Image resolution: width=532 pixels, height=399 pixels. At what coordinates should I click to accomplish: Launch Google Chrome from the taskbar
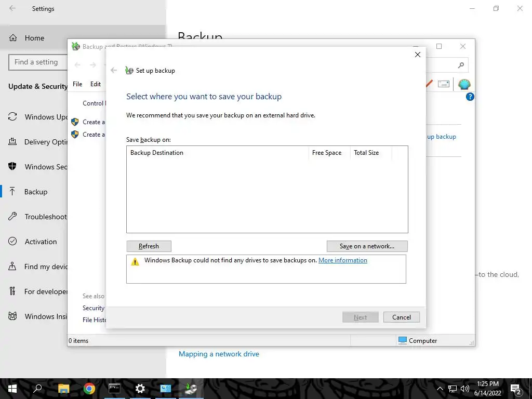point(89,389)
